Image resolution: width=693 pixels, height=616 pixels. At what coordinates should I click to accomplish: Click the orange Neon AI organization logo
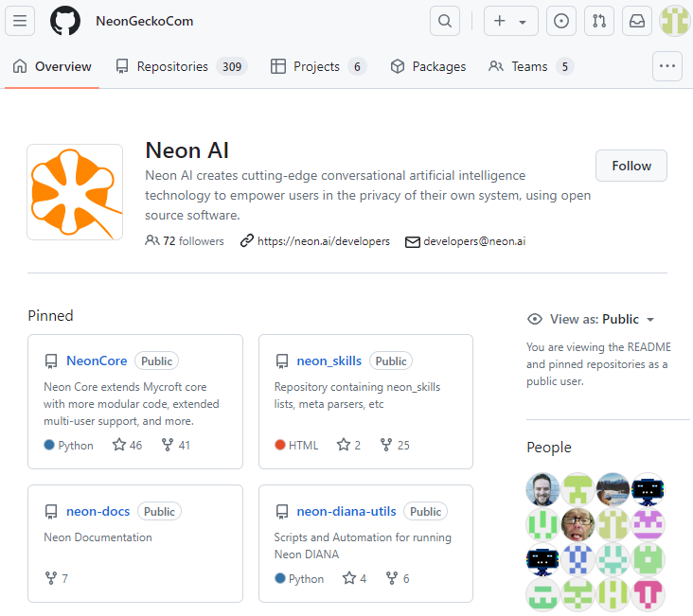75,192
